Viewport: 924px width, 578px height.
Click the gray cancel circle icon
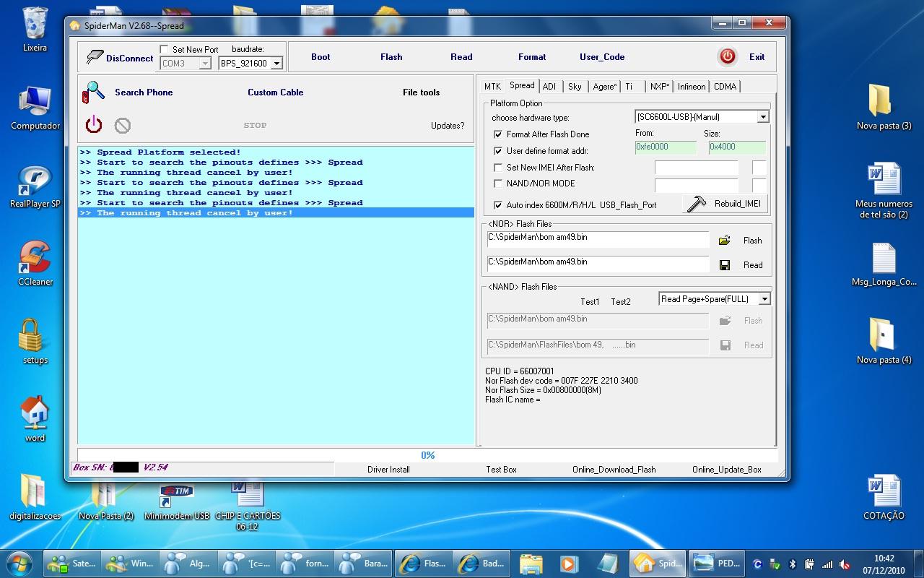click(123, 126)
